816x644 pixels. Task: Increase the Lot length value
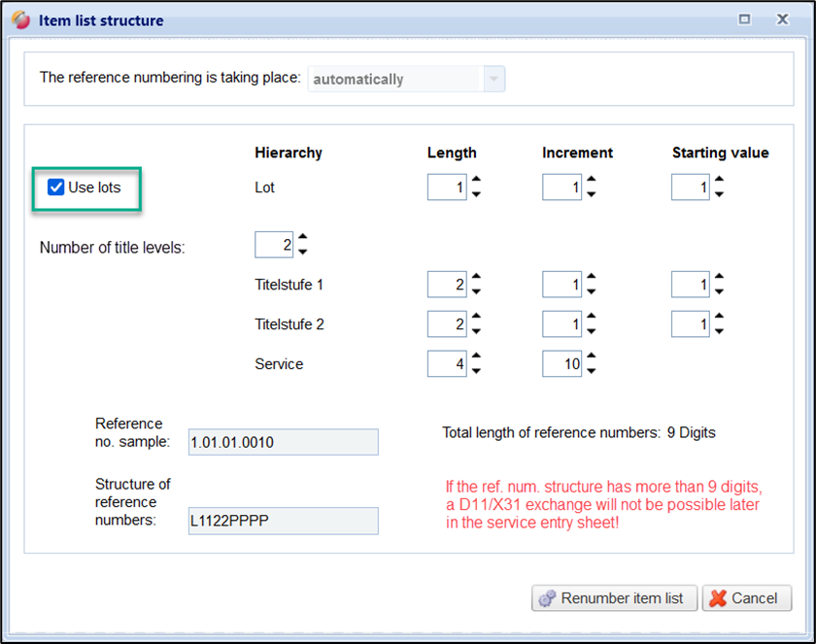(476, 180)
